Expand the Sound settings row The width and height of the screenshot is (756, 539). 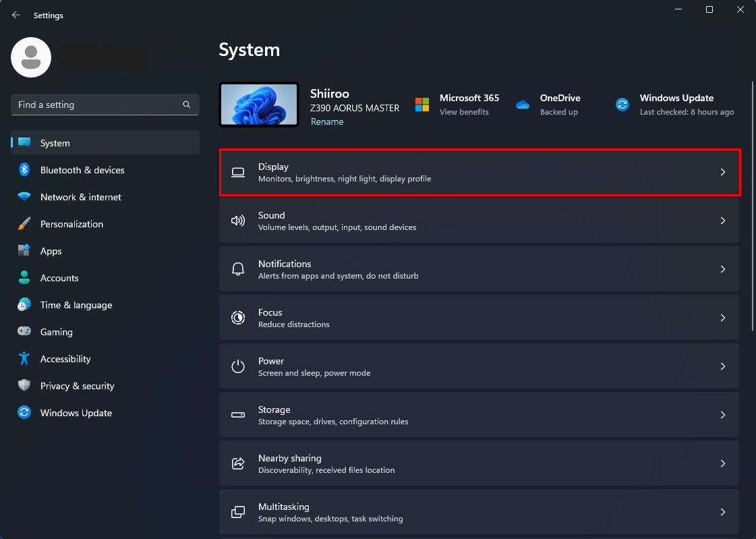479,221
